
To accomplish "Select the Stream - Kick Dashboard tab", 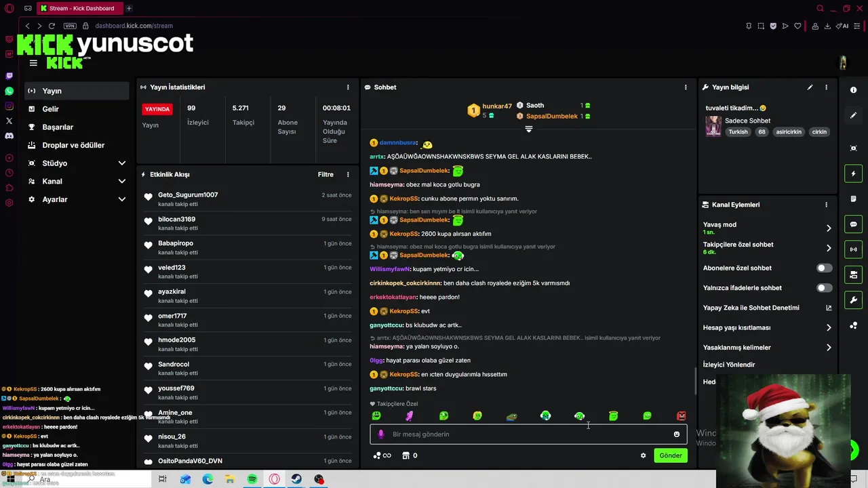I will pos(79,8).
